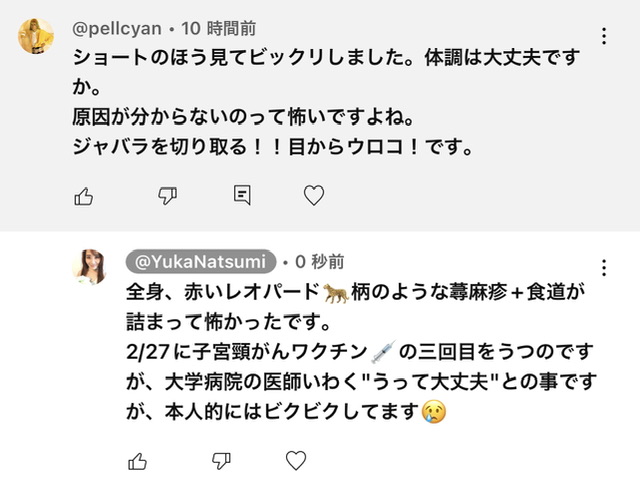Open the three-dot menu for @pellcyan's comment
Screen dimensions: 640x502
(x=604, y=37)
